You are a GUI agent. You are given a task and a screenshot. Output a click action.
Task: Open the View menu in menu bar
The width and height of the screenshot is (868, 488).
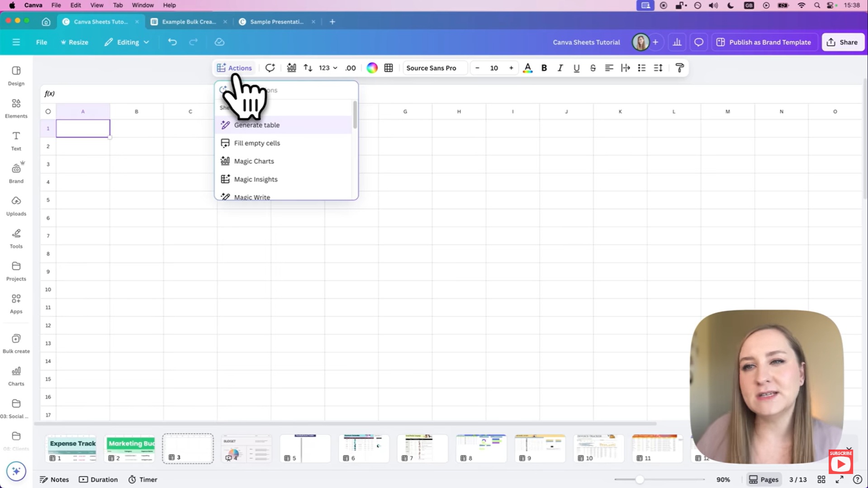[x=96, y=5]
